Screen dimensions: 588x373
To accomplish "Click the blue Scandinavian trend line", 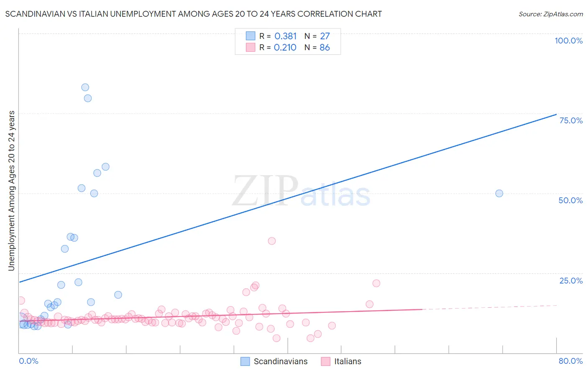I will [x=293, y=197].
